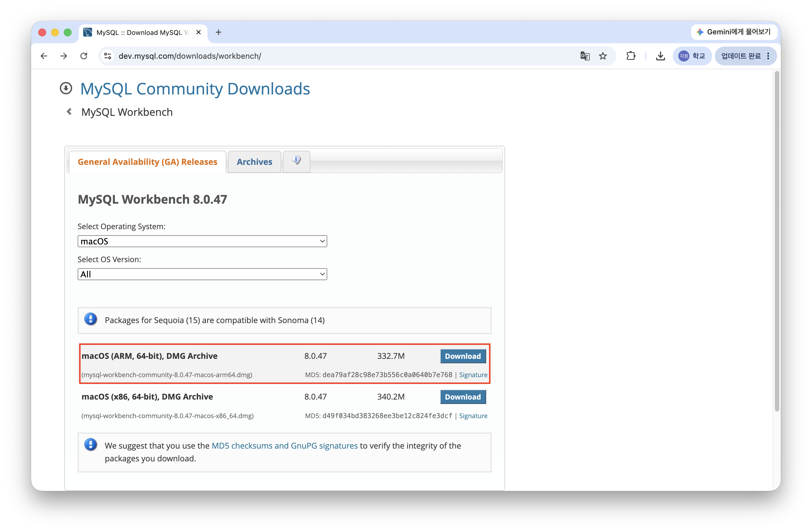Screen dimensions: 812x532
Task: Open Signature link for the x86 package
Action: point(473,416)
